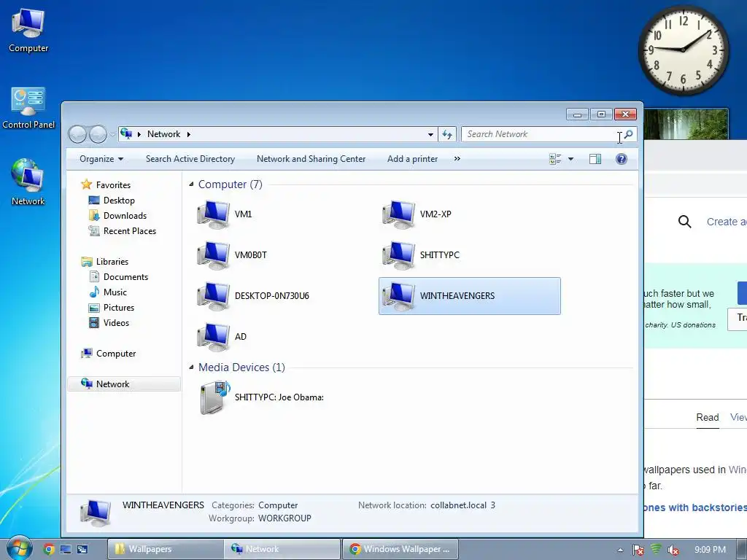747x560 pixels.
Task: Open the Start menu orb
Action: pos(19,548)
